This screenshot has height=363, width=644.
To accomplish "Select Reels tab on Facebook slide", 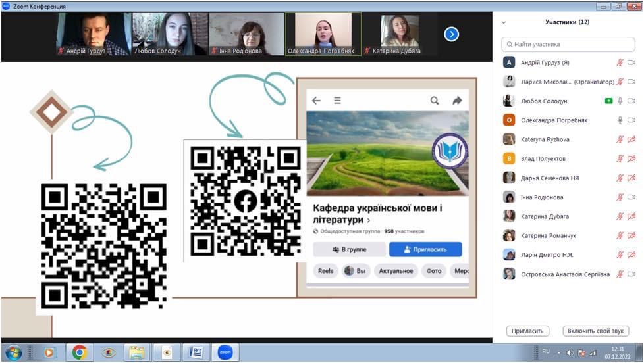I will coord(326,271).
